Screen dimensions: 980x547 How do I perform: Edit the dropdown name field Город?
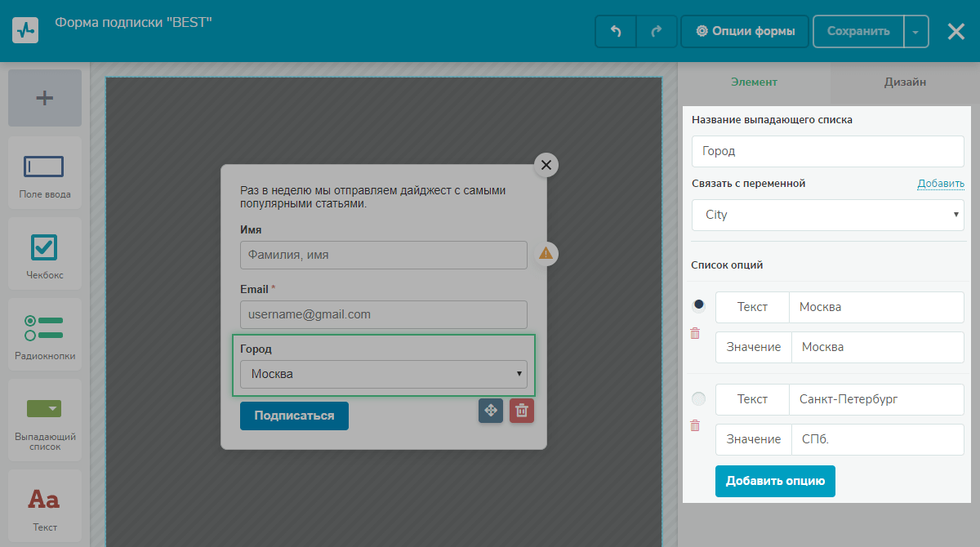[828, 151]
